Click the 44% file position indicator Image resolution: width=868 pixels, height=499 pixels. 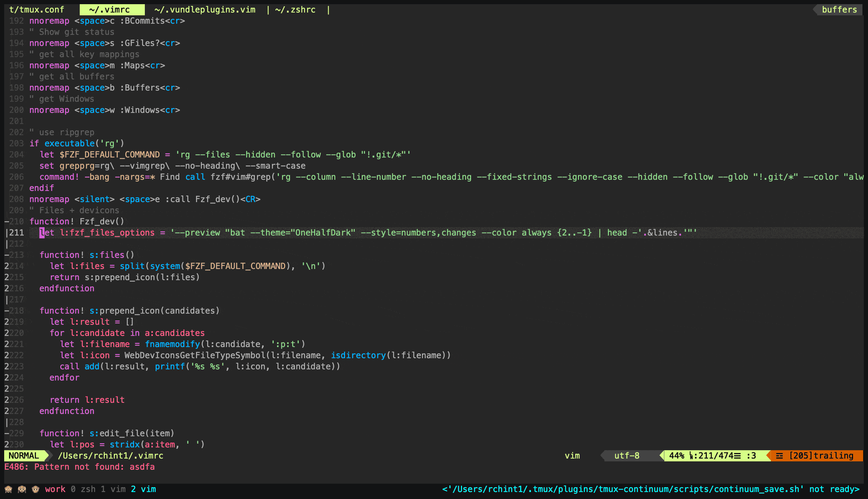[x=677, y=456]
